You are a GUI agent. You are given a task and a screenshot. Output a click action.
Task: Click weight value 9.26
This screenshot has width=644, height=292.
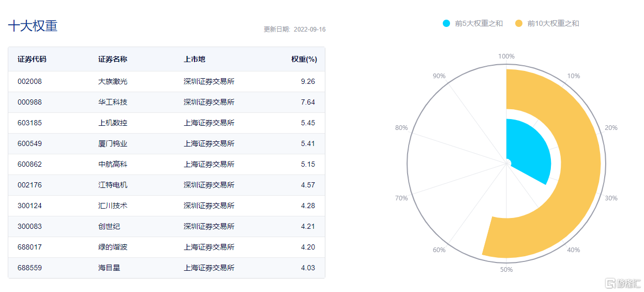(x=308, y=81)
